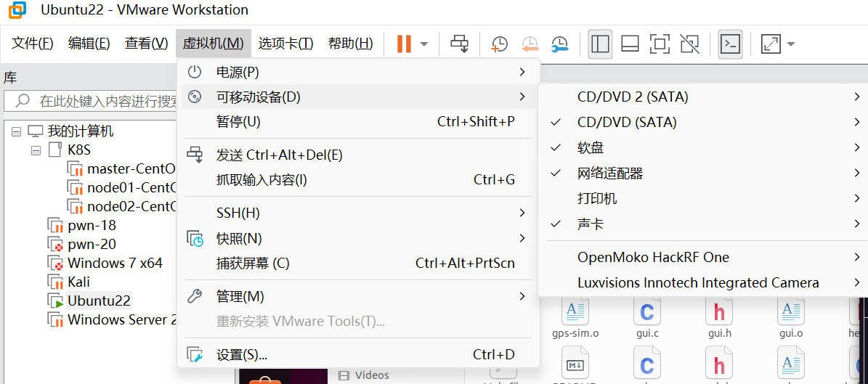This screenshot has height=384, width=868.
Task: Choose 发送 Ctrl+Alt+Del(E) menu item
Action: tap(358, 155)
